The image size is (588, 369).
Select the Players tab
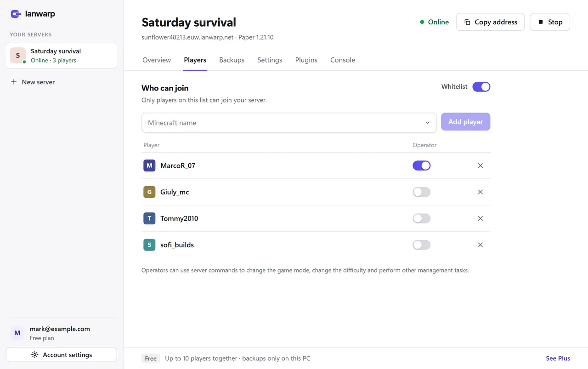tap(195, 60)
